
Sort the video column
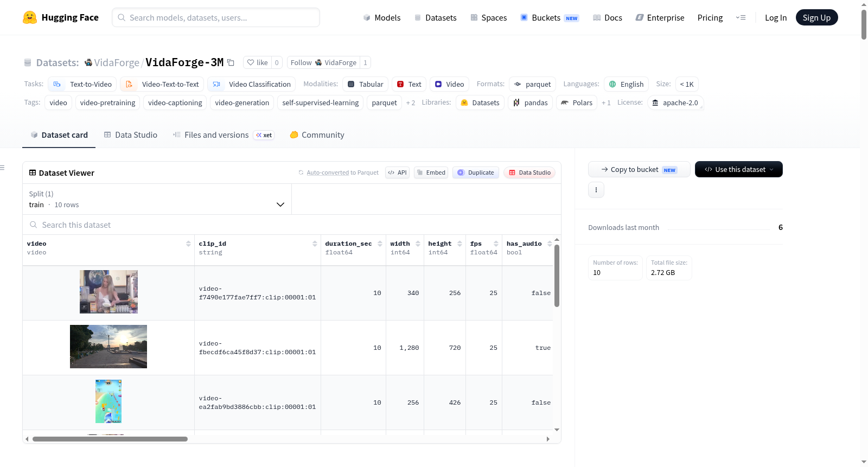(x=188, y=244)
